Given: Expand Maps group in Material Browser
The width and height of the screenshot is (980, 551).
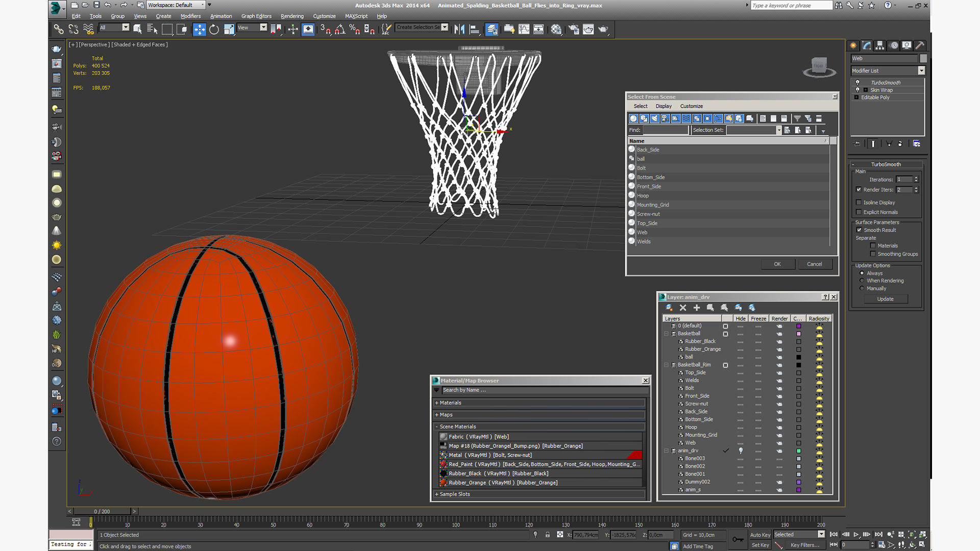Looking at the screenshot, I should [540, 415].
